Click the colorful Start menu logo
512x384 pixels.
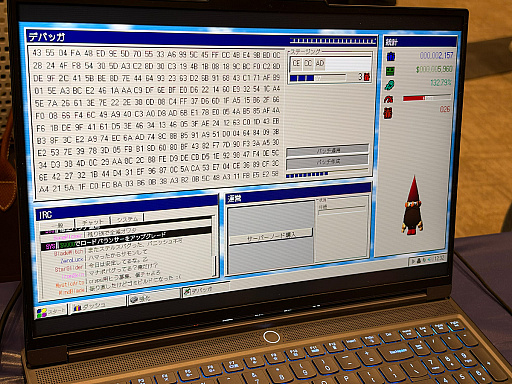click(x=42, y=313)
